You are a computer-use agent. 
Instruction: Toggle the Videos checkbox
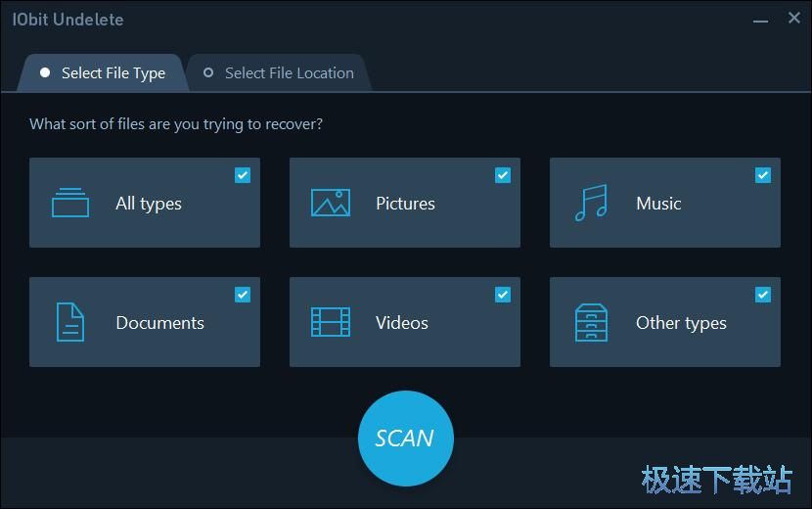[x=502, y=295]
